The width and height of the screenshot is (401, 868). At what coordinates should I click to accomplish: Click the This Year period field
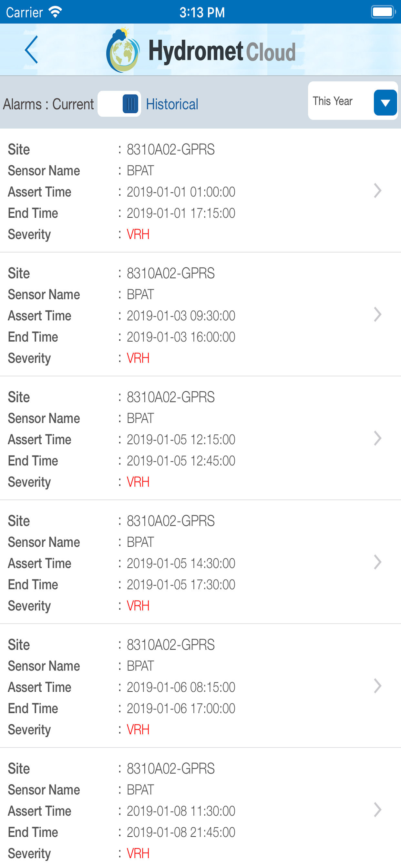[x=353, y=101]
